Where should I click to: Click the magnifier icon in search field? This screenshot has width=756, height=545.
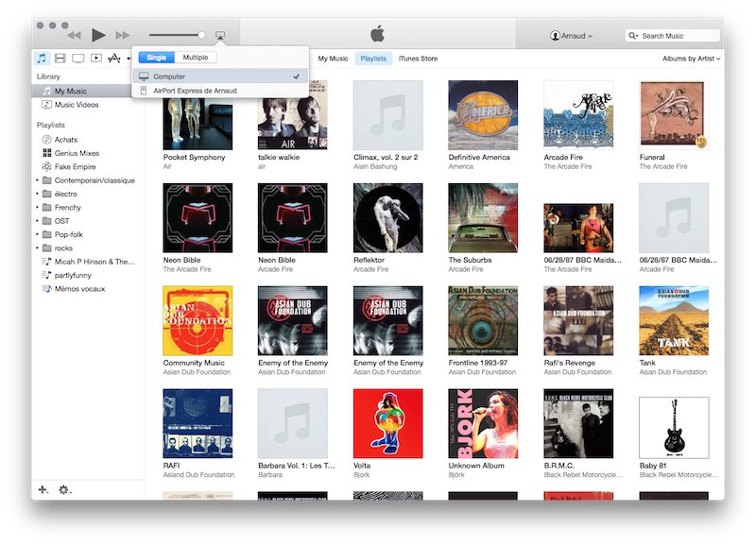coord(633,36)
